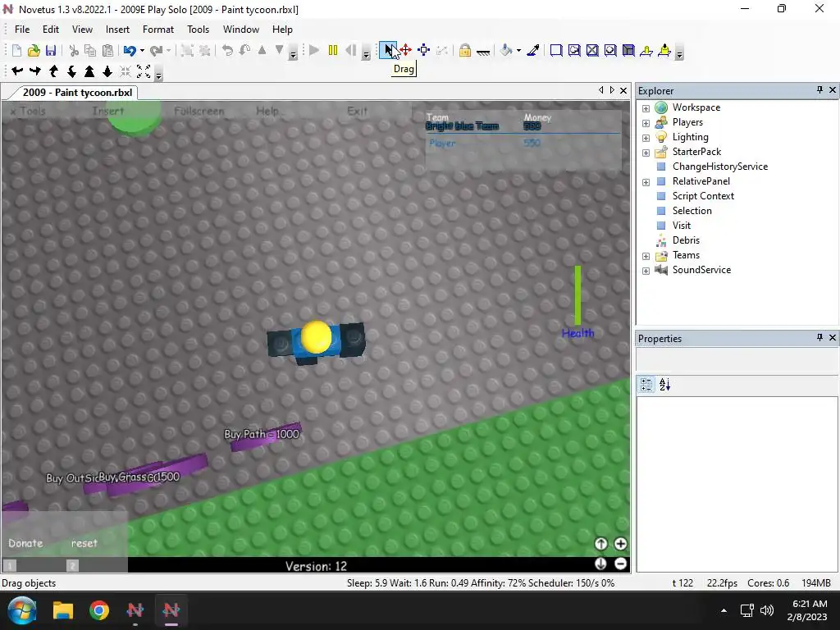840x630 pixels.
Task: Expand the Lighting tree node
Action: (x=646, y=138)
